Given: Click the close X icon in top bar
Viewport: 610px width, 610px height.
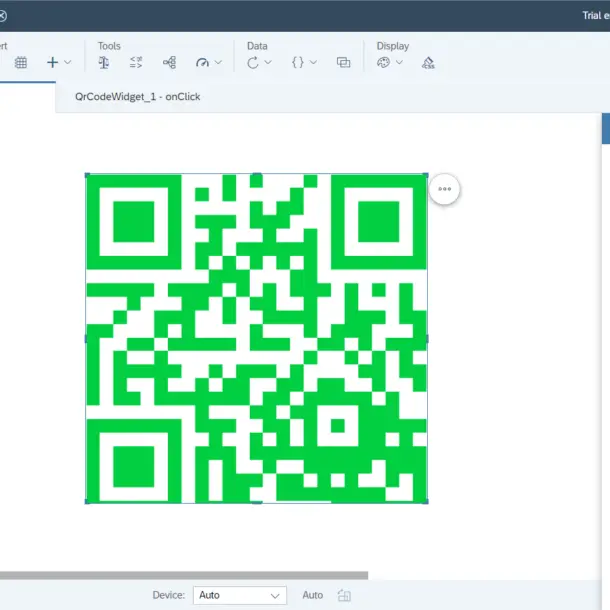Looking at the screenshot, I should click(x=2, y=16).
